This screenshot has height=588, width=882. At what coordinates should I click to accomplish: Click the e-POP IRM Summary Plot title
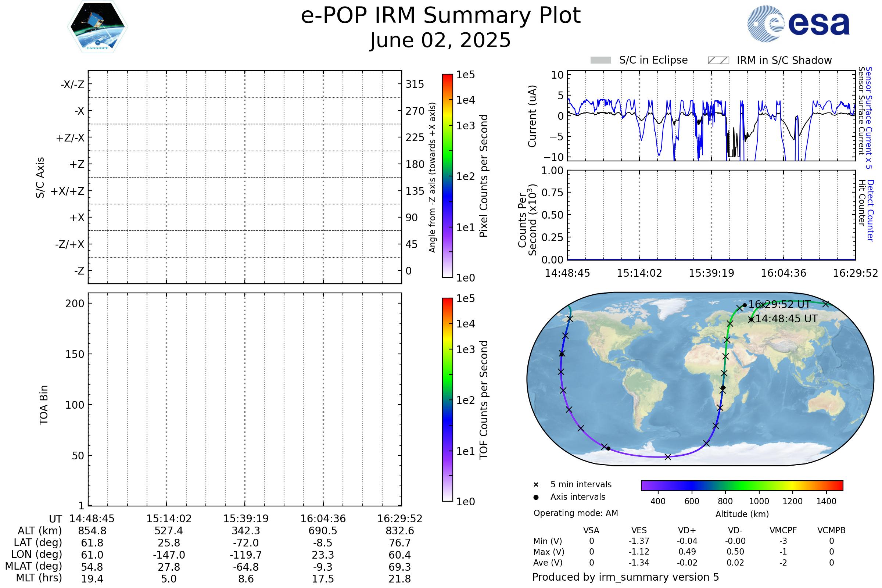click(x=441, y=16)
